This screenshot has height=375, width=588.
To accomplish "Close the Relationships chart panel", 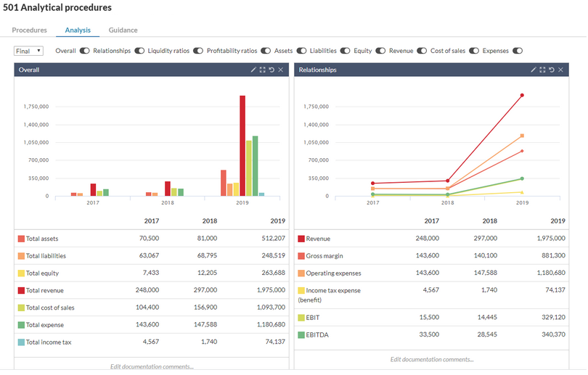I will 560,70.
